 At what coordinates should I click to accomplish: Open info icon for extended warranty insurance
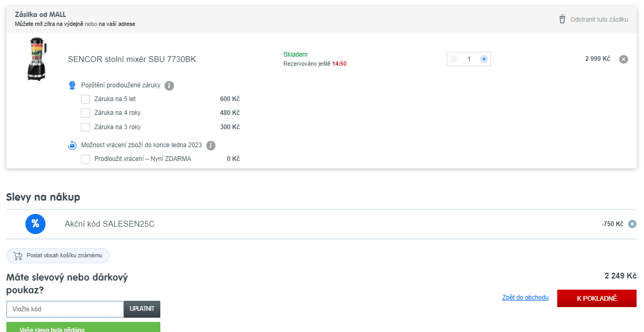(x=169, y=86)
